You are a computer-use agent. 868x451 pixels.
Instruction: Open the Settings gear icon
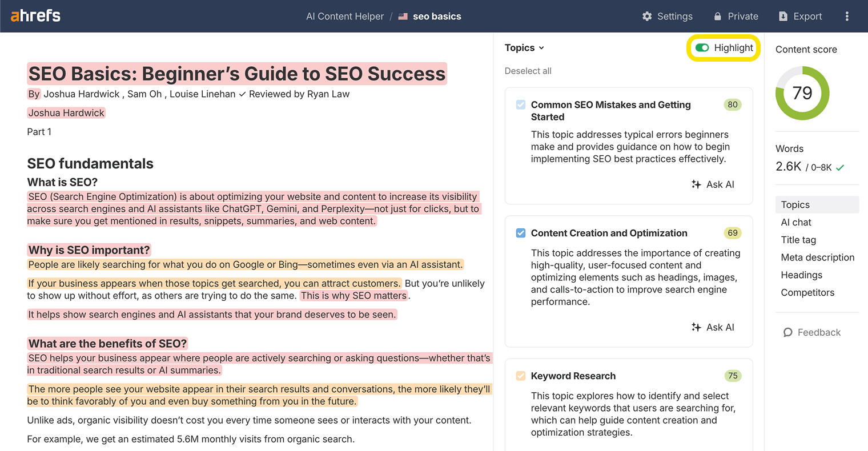click(x=646, y=16)
